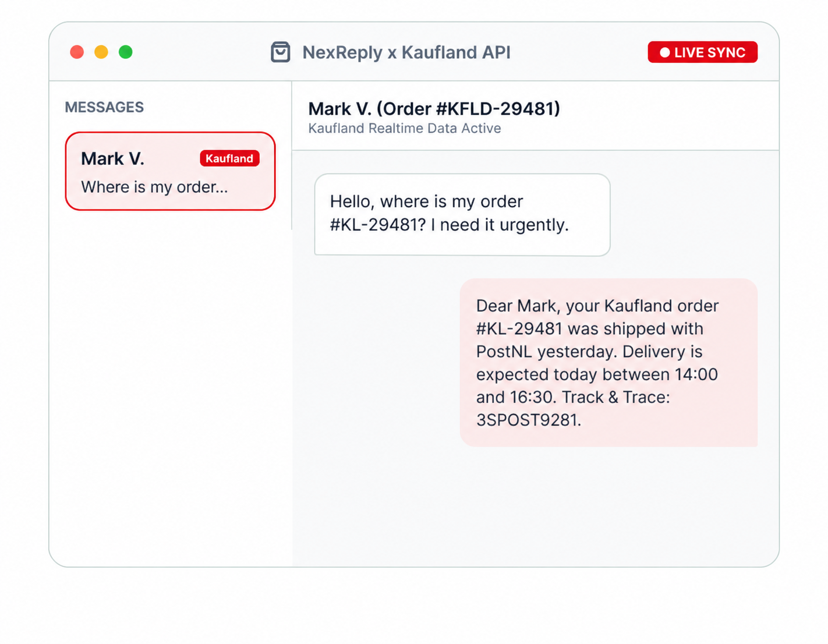828x644 pixels.
Task: Click 'Where is my order...' preview text
Action: pos(154,187)
